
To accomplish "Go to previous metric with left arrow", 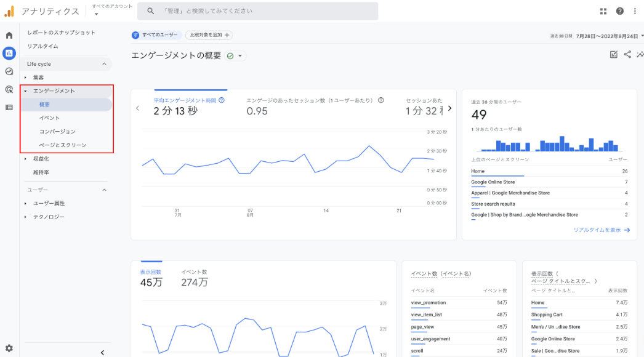I will click(137, 108).
